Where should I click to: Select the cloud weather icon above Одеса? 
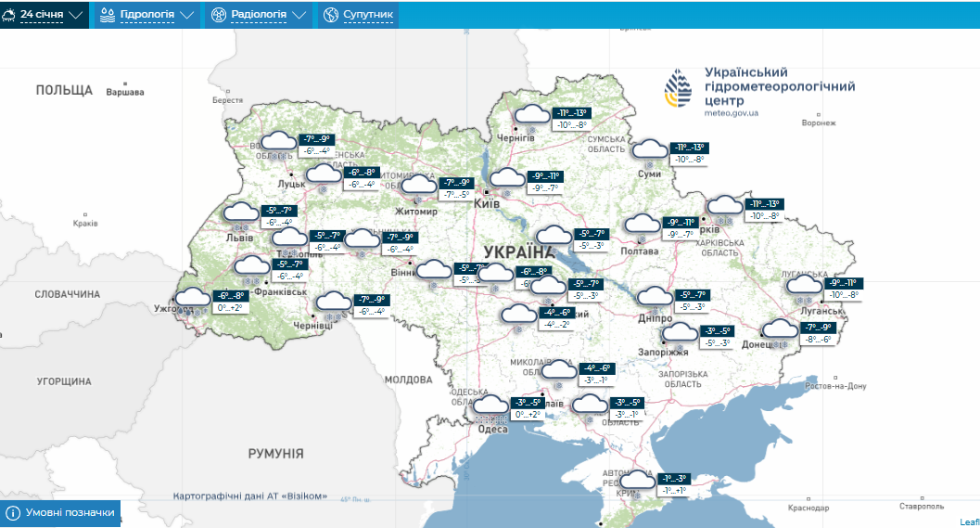click(x=491, y=406)
